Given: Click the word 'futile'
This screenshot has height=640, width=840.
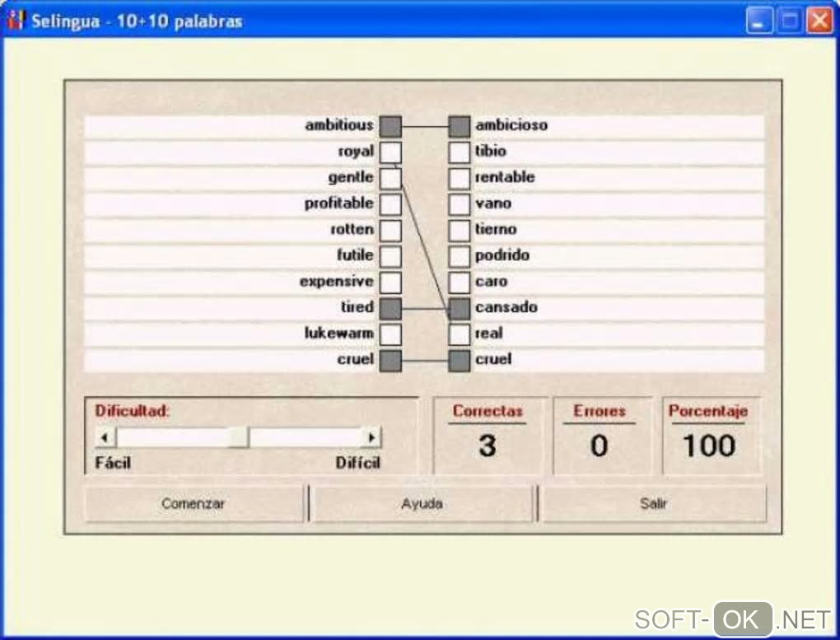Looking at the screenshot, I should click(355, 255).
